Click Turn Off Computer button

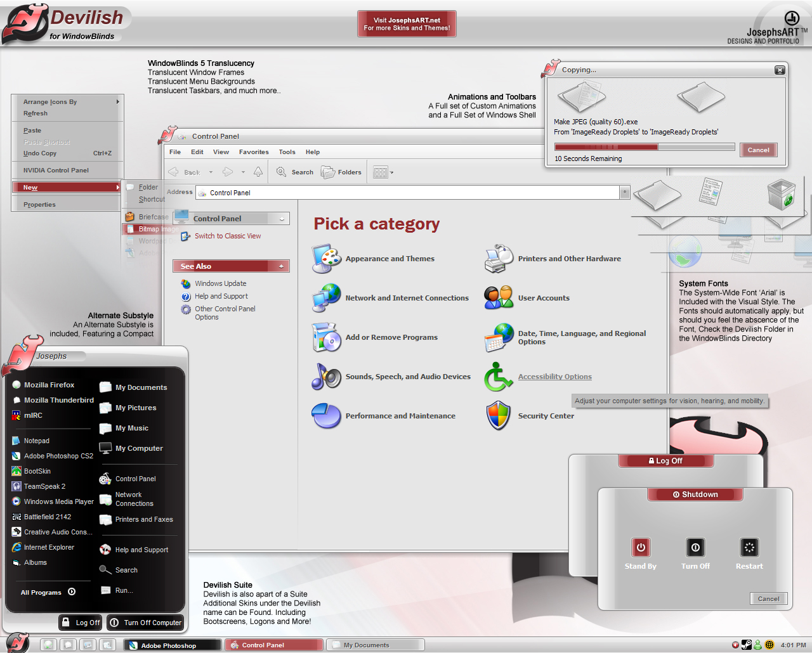click(145, 623)
